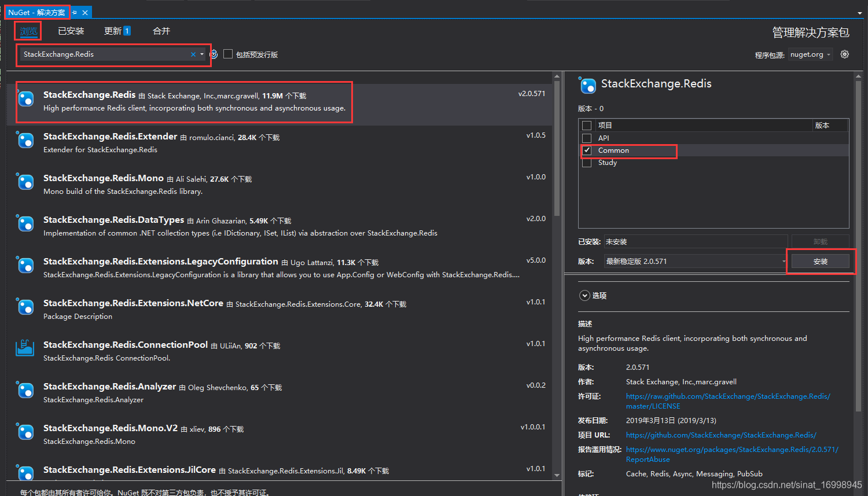Click the StackExchange.Redis icon in the details panel
Viewport: 868px width, 496px height.
click(x=587, y=85)
